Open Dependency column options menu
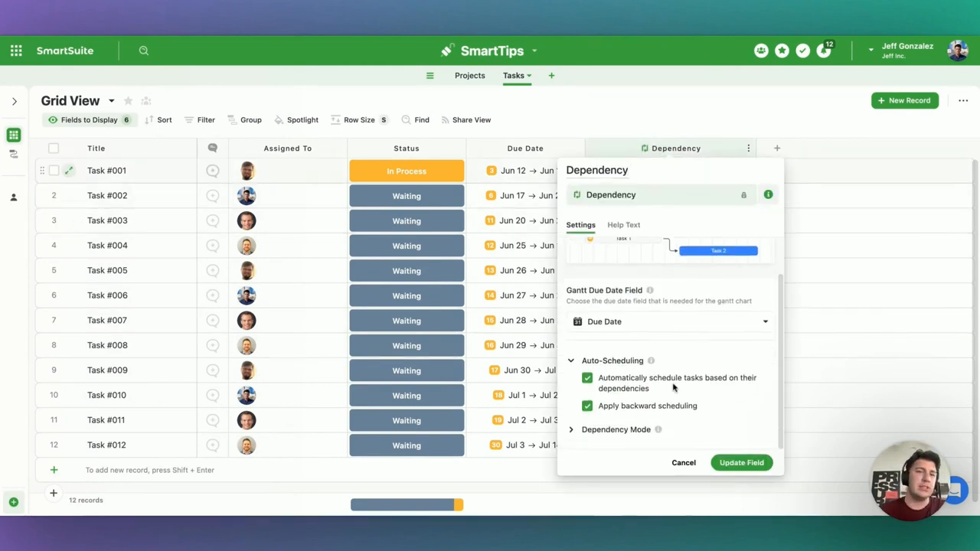980x551 pixels. tap(749, 148)
